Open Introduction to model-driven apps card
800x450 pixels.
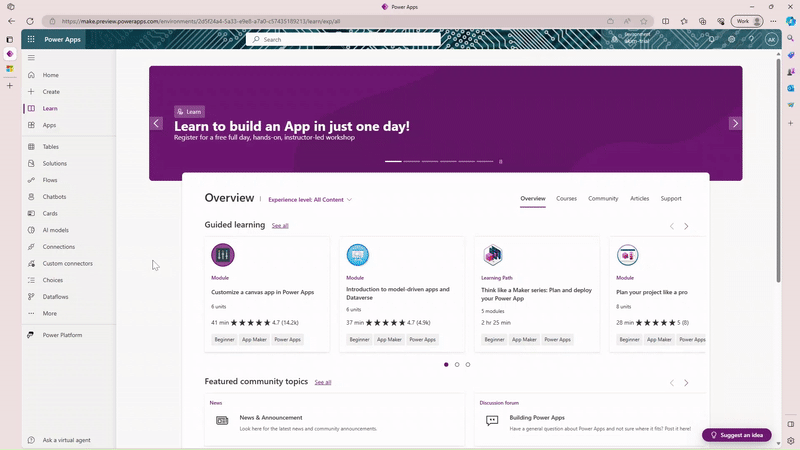402,294
